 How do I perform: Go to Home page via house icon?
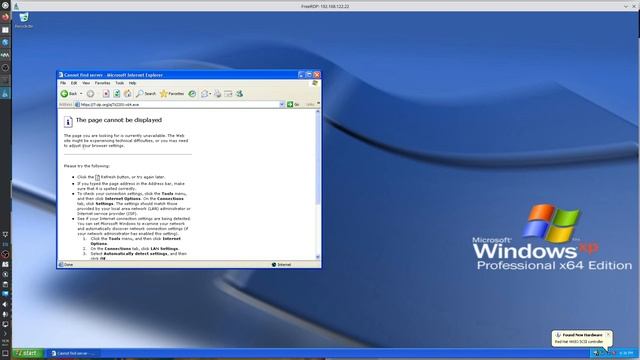(128, 93)
